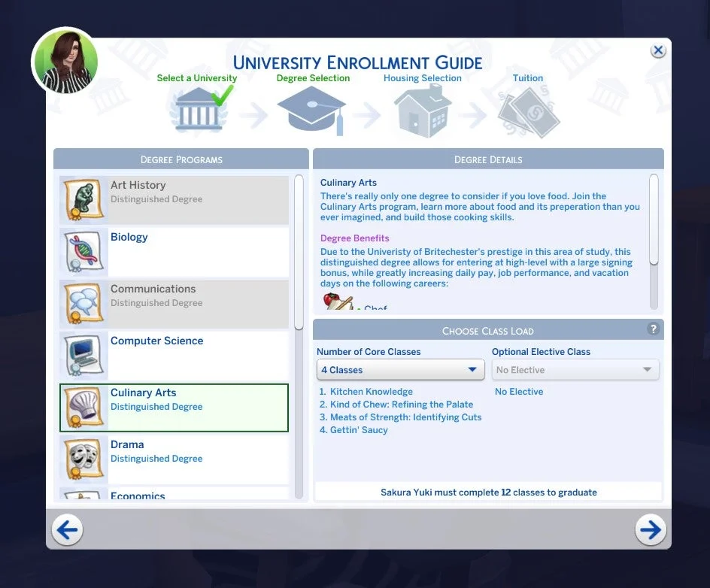Select the Culinary Arts chef hat icon
Image resolution: width=710 pixels, height=588 pixels.
click(83, 407)
